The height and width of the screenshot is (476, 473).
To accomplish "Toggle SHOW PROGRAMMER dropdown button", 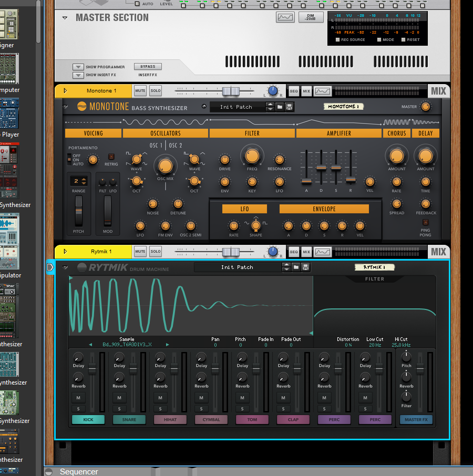I will (78, 67).
